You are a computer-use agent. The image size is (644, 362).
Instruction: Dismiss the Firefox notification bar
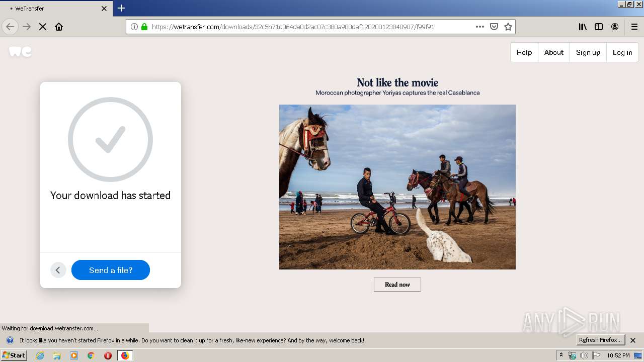coord(633,340)
